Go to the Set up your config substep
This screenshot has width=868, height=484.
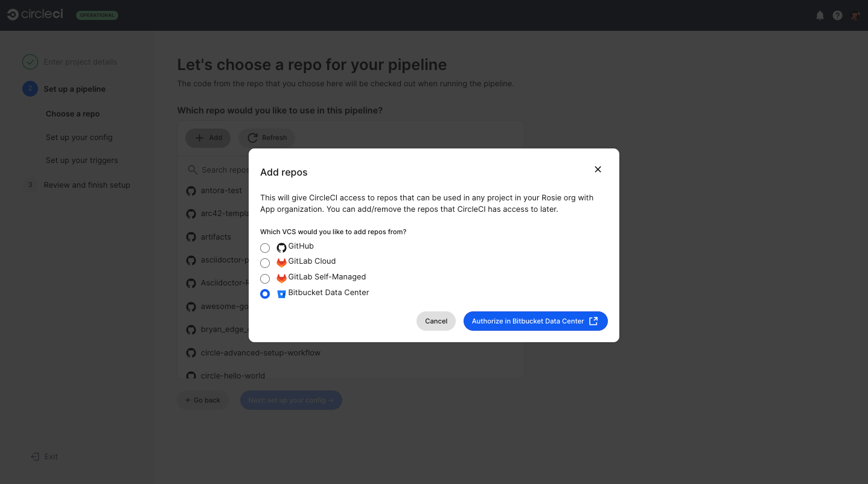[x=79, y=138]
